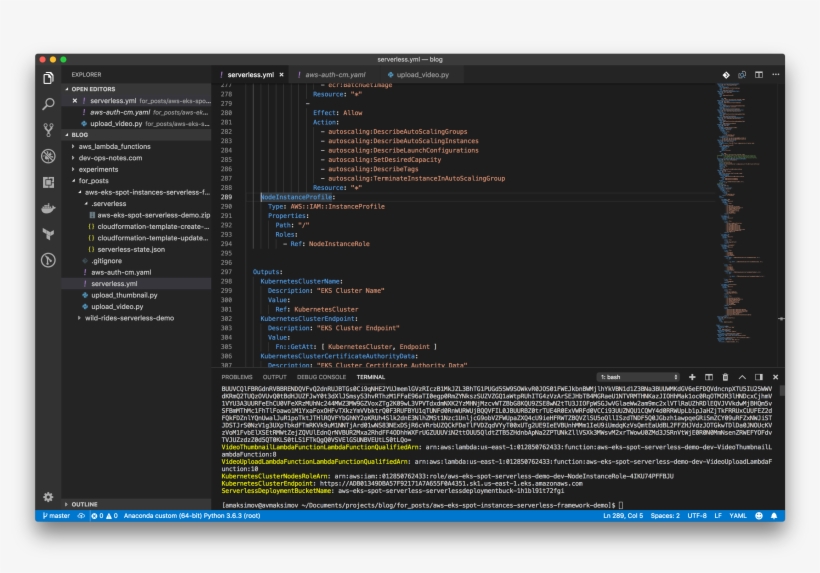Image resolution: width=820 pixels, height=573 pixels.
Task: Change the LF end-of-line setting
Action: click(718, 515)
